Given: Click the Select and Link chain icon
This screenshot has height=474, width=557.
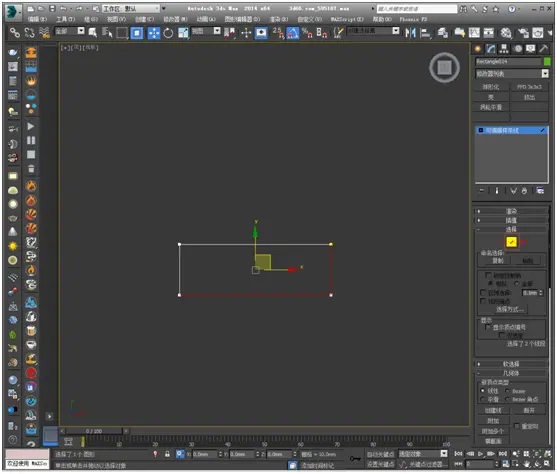Looking at the screenshot, I should point(15,33).
